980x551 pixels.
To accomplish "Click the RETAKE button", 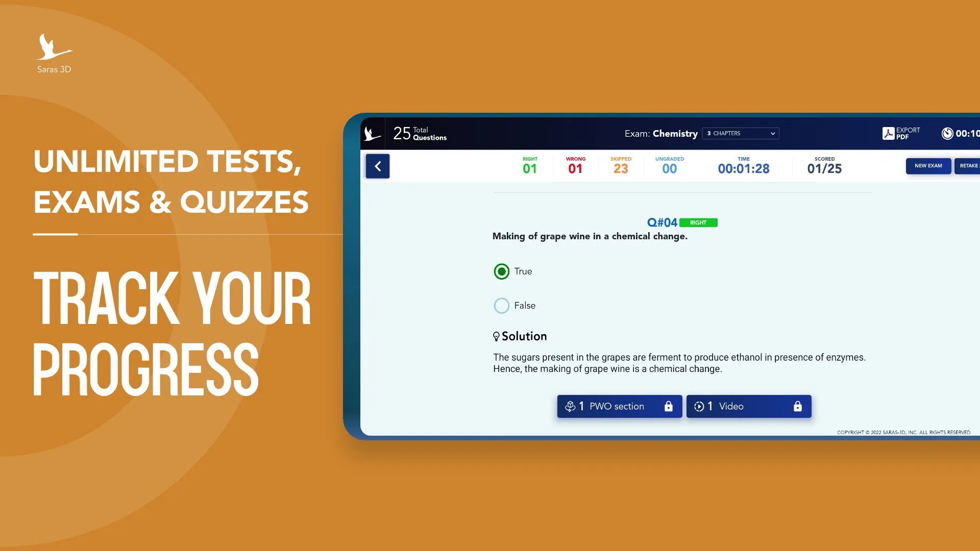I will click(x=969, y=165).
